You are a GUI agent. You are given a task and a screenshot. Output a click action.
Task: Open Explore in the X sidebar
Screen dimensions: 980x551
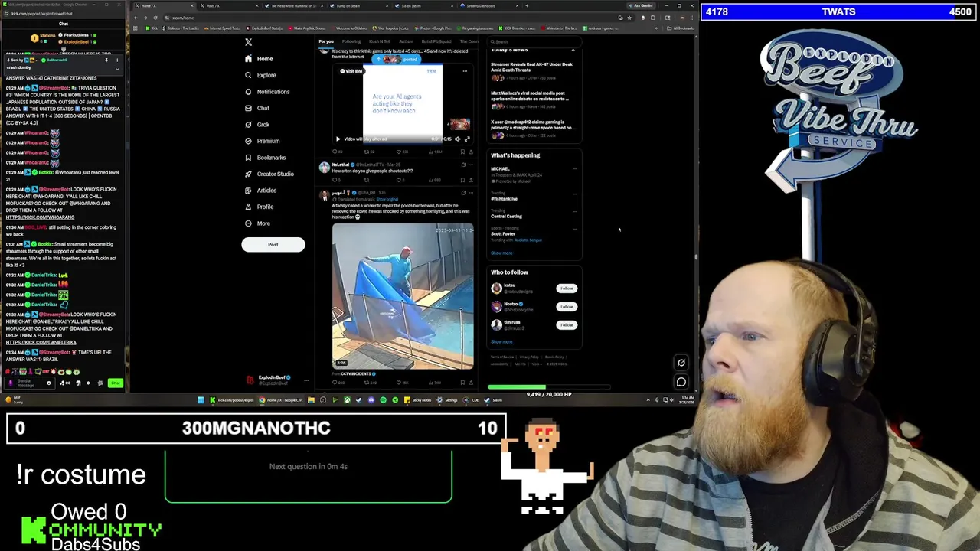tap(260, 75)
